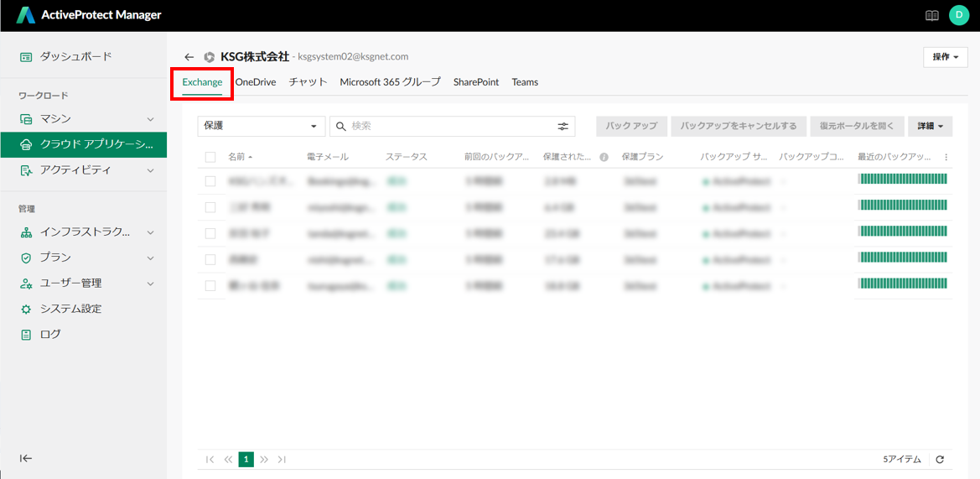This screenshot has height=479, width=980.
Task: Switch to the Exchange tab
Action: [203, 82]
